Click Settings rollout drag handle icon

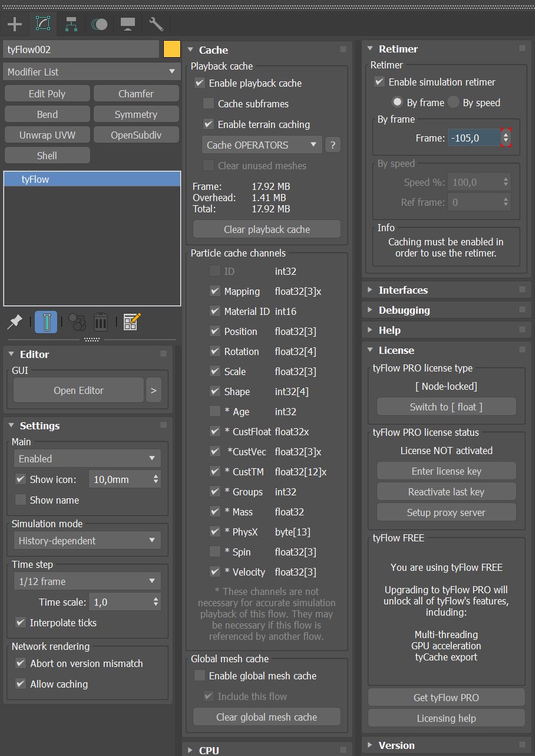click(164, 425)
